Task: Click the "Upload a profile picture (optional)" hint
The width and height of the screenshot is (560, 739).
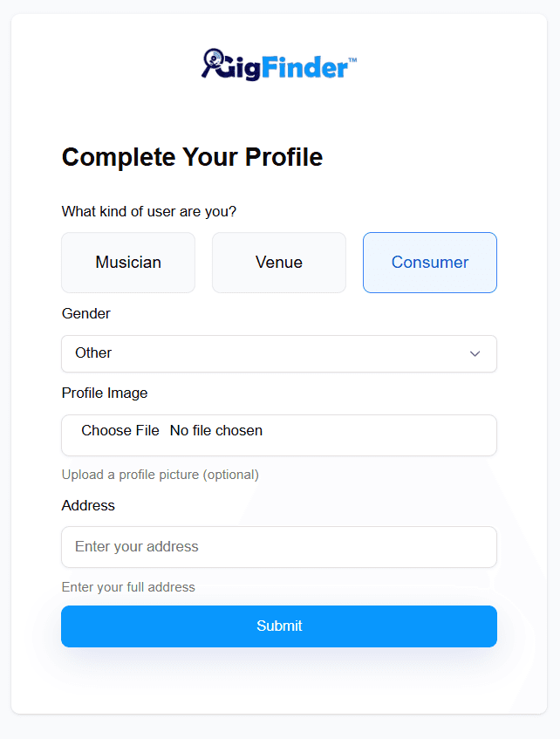Action: (x=160, y=475)
